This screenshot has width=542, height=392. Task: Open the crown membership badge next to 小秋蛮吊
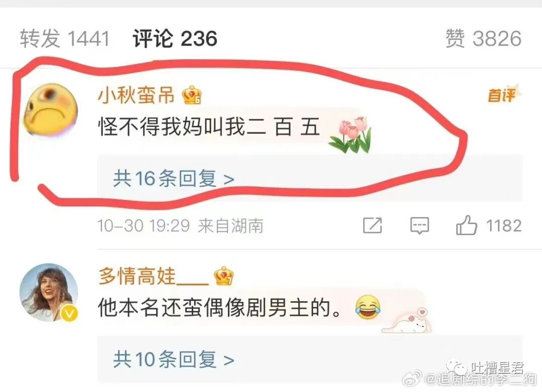point(192,95)
